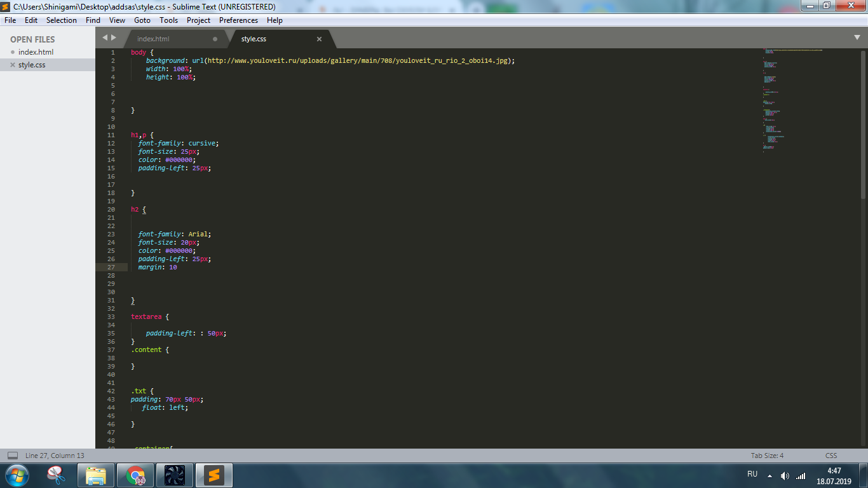Open the tab list dropdown arrow
This screenshot has width=868, height=488.
click(857, 37)
